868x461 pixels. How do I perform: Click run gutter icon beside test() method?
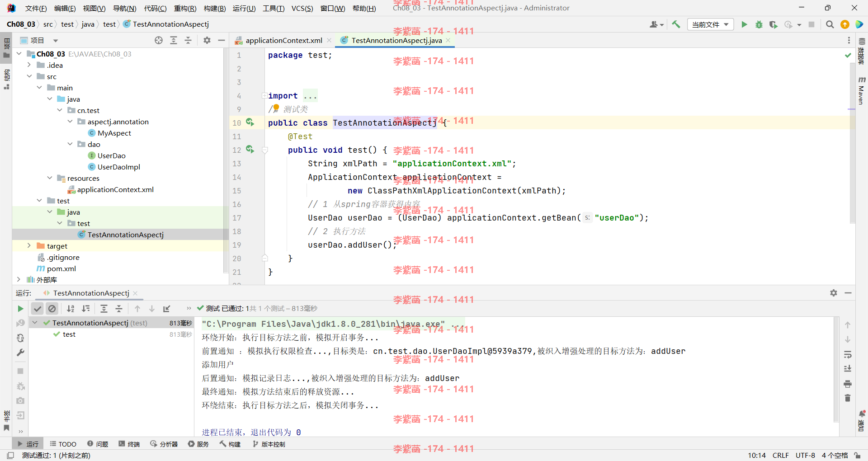point(250,150)
